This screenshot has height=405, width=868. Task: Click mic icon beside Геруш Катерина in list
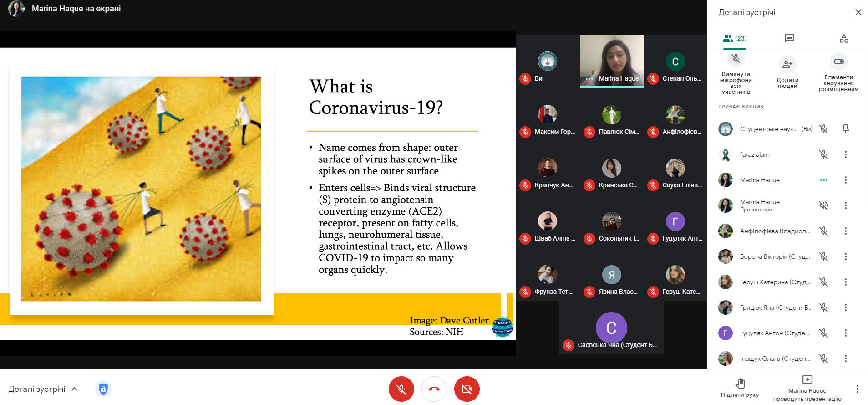click(x=823, y=282)
